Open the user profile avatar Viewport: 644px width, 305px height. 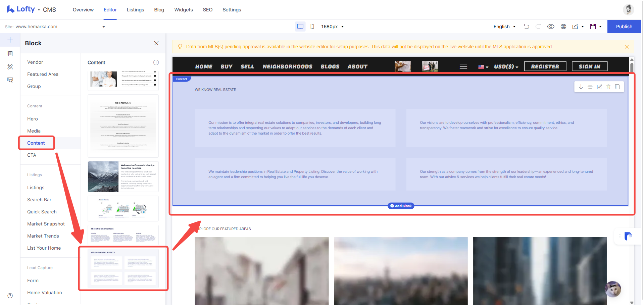(x=629, y=9)
